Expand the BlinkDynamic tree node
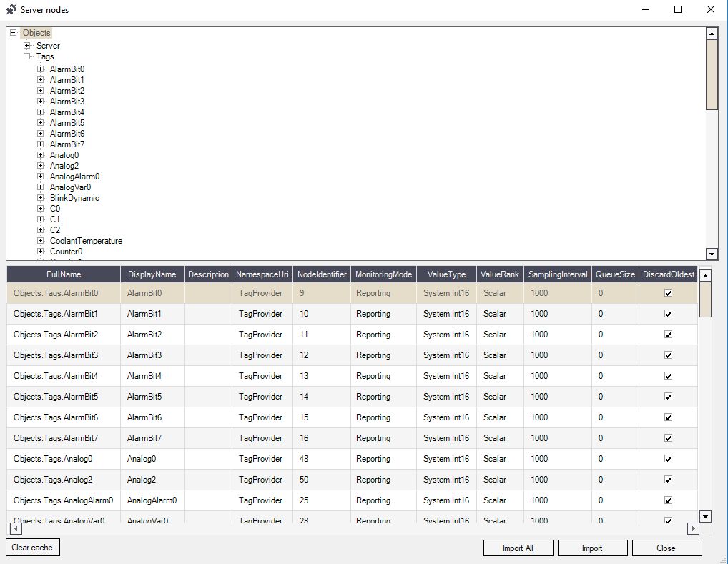 click(x=39, y=197)
